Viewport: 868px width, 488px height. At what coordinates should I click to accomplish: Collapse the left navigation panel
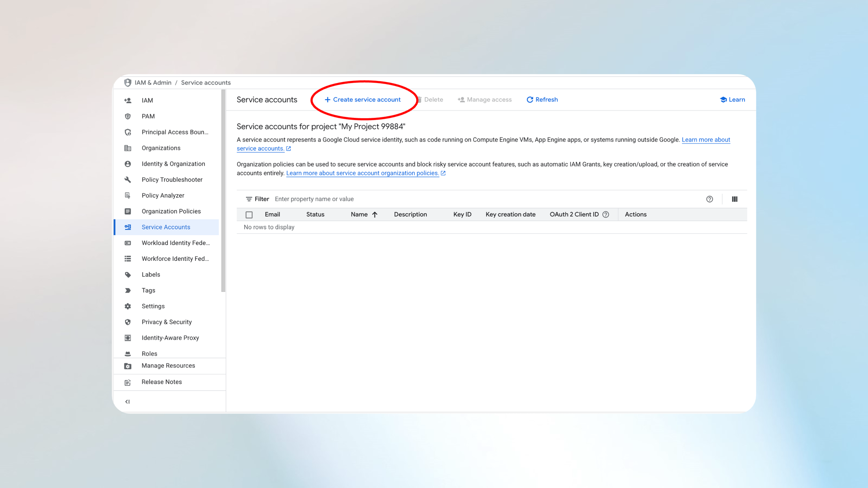pos(127,401)
